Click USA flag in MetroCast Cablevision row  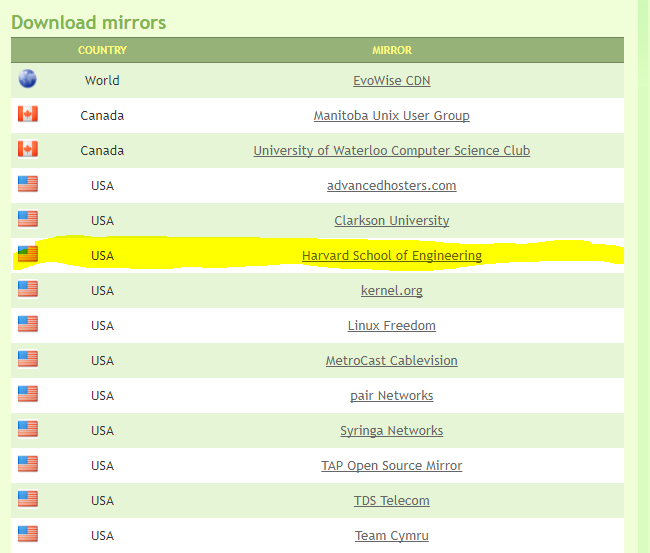[x=28, y=359]
